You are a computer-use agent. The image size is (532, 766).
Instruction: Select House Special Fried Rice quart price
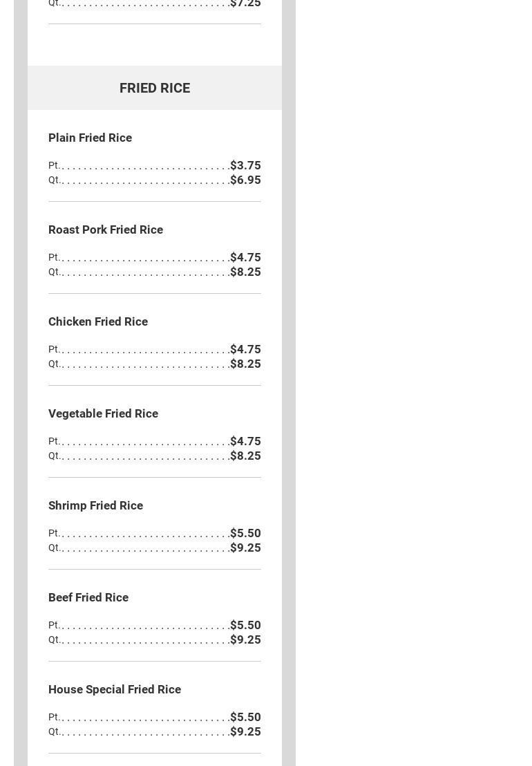pos(245,731)
